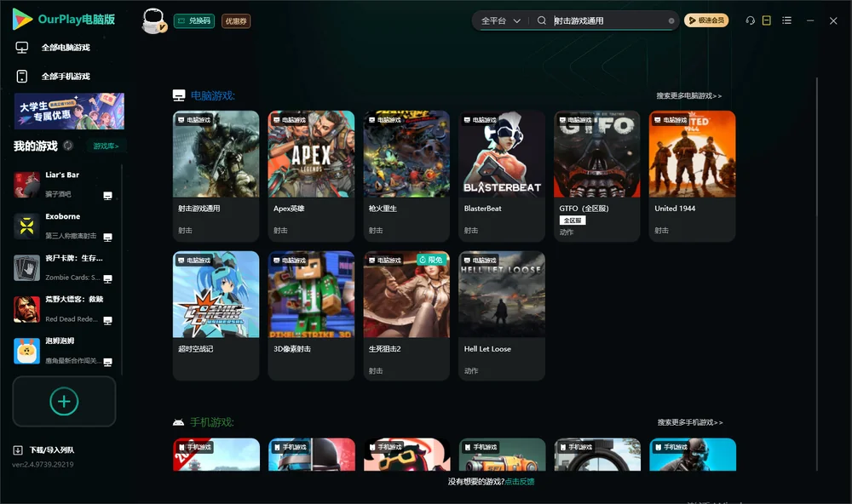Select 全部电脑游戏 in sidebar
This screenshot has height=504, width=852.
tap(66, 48)
